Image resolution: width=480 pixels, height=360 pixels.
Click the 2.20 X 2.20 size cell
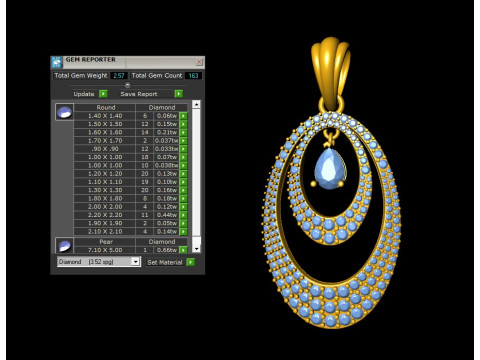(x=105, y=215)
